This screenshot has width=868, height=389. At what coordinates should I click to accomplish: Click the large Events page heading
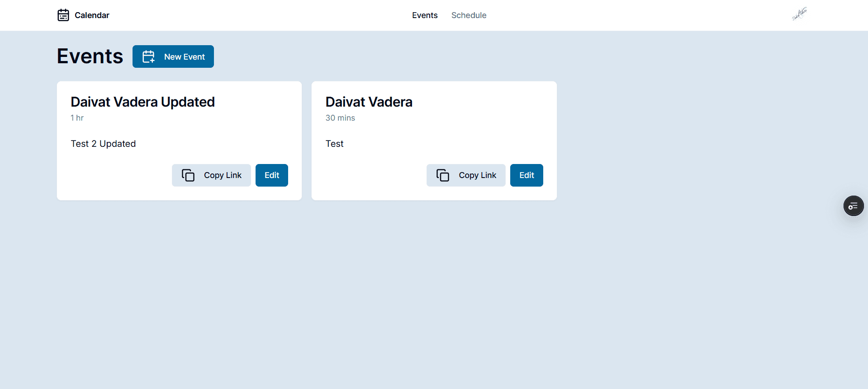click(x=90, y=56)
